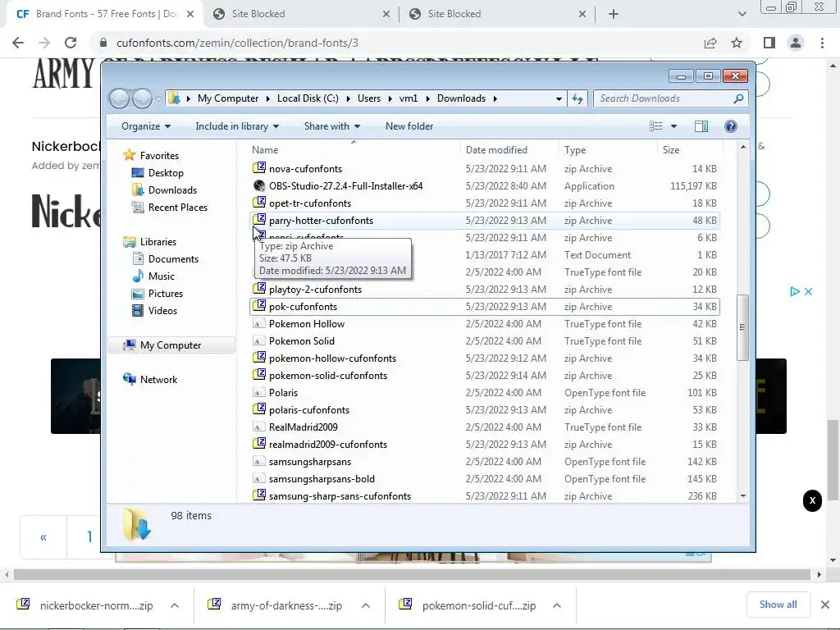Open a new Chrome tab with plus
Viewport: 840px width, 630px height.
614,14
